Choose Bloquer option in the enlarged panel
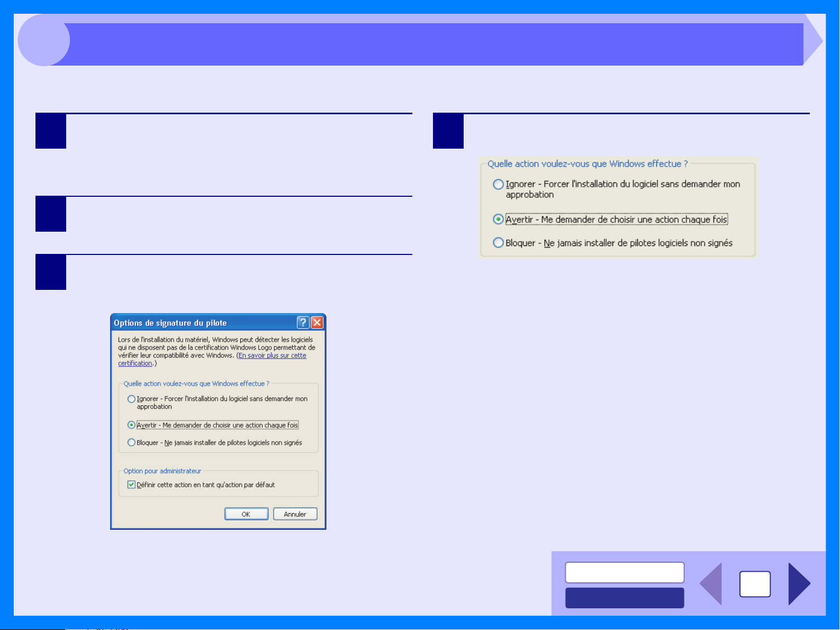840x630 pixels. tap(498, 243)
